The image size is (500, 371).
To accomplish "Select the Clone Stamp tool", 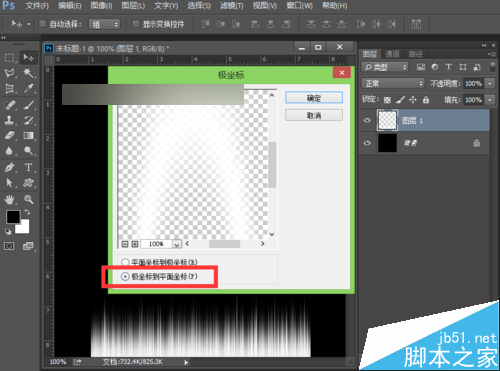I will click(9, 120).
